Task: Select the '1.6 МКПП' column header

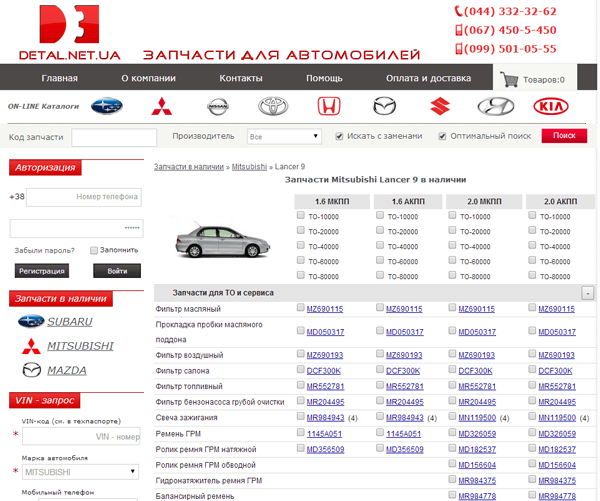Action: tap(332, 201)
